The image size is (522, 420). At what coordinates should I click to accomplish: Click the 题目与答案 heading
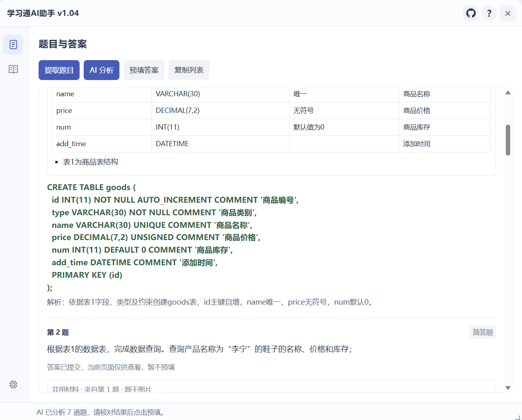(x=63, y=44)
